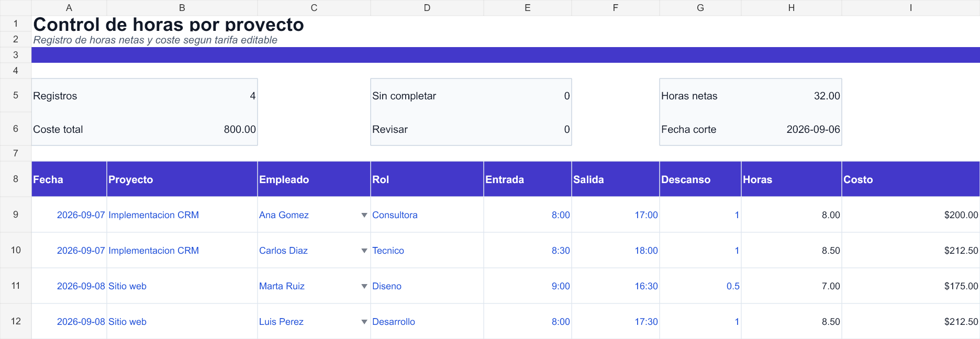
Task: Click the cost $175.00 cell
Action: [x=911, y=286]
